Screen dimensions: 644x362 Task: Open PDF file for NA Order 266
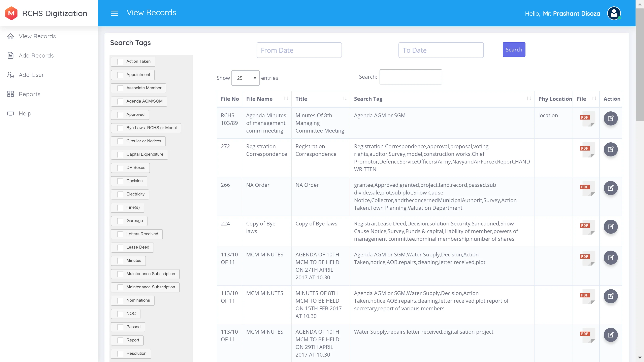[x=587, y=189]
